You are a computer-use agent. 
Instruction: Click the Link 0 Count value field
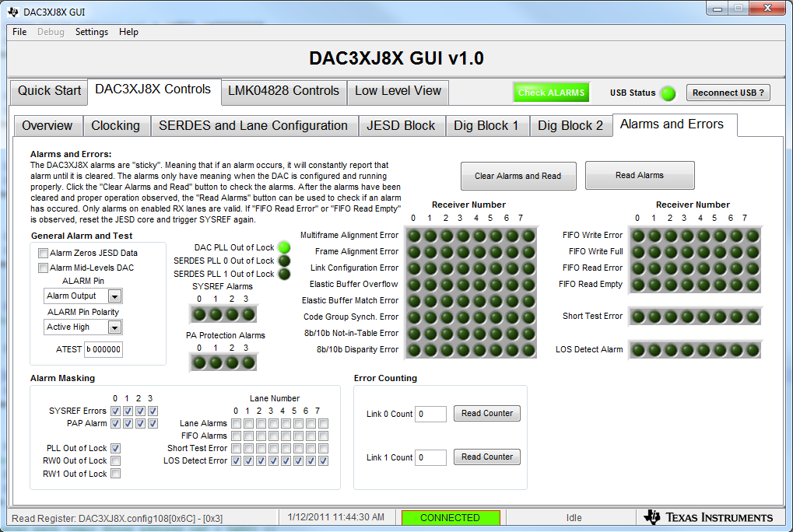point(430,415)
